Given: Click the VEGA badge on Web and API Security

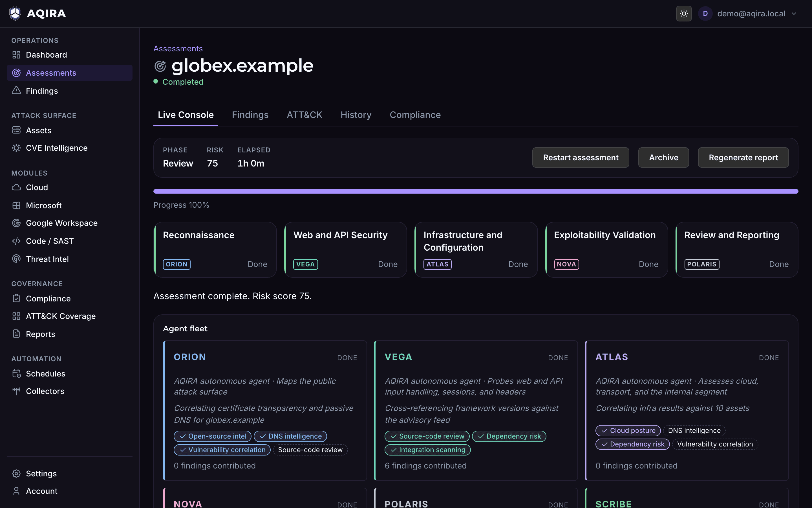Looking at the screenshot, I should pos(305,264).
